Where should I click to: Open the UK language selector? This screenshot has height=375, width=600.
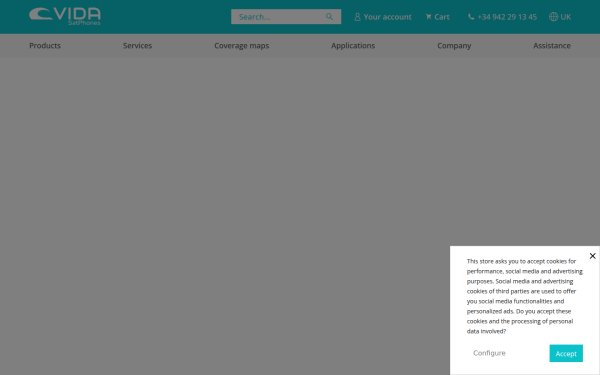point(566,17)
